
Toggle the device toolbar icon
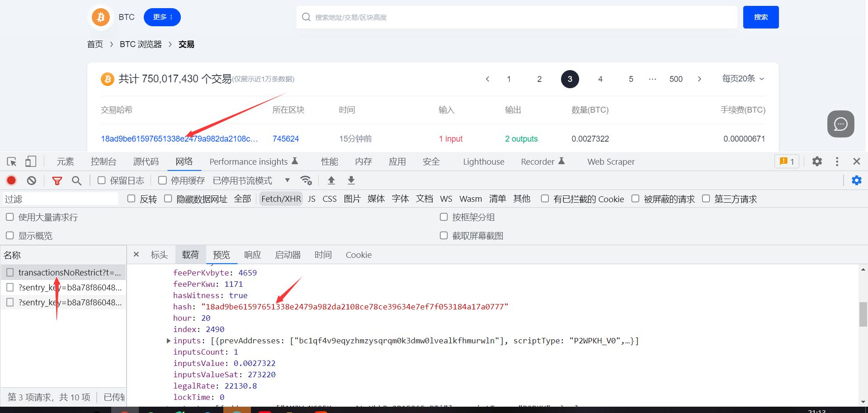point(31,161)
